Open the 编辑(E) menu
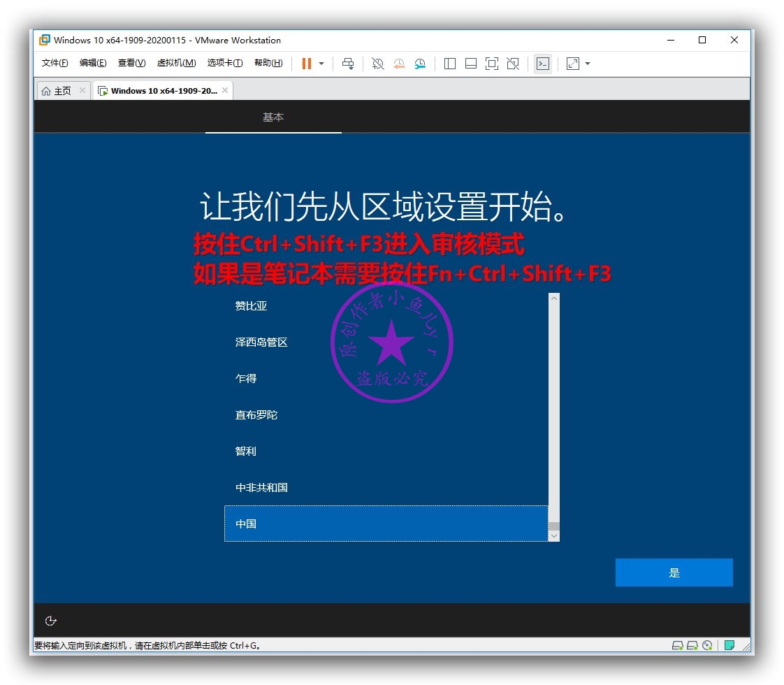This screenshot has width=784, height=685. pos(93,62)
